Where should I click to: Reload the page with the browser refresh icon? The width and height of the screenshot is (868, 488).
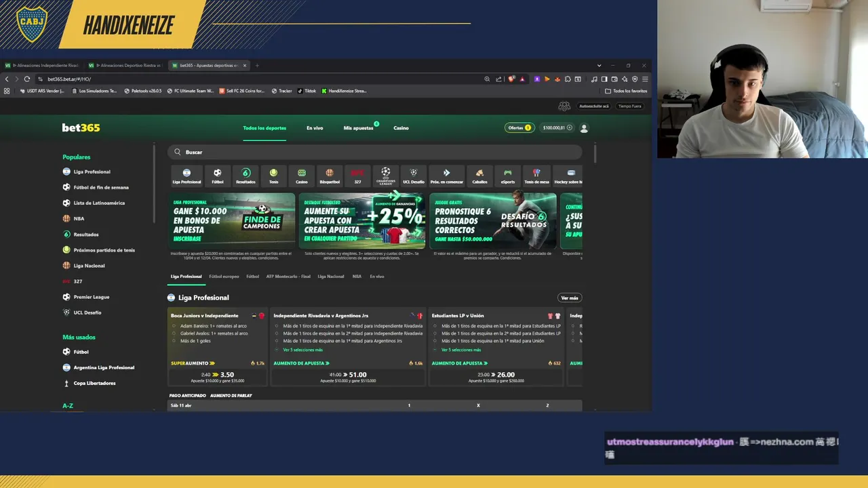click(27, 79)
